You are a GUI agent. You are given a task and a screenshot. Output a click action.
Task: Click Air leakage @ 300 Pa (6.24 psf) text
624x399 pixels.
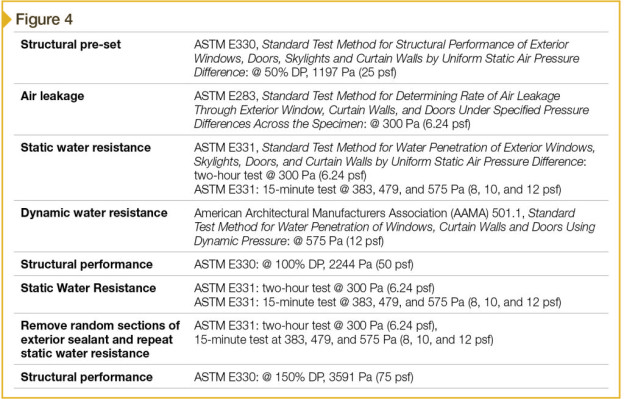click(420, 124)
